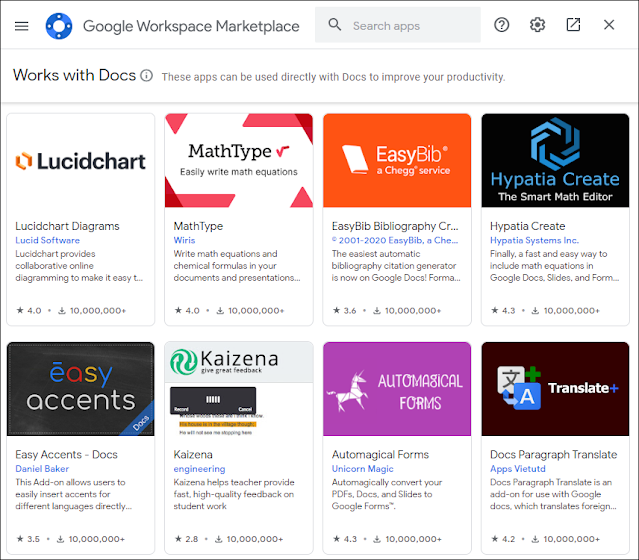Open the hamburger main menu

coord(22,26)
